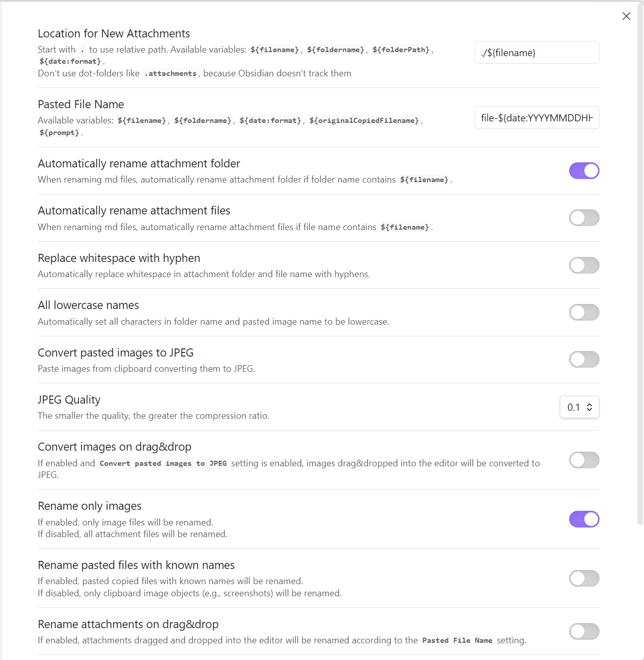This screenshot has height=660, width=644.
Task: Click the Rename only images title
Action: [x=89, y=506]
